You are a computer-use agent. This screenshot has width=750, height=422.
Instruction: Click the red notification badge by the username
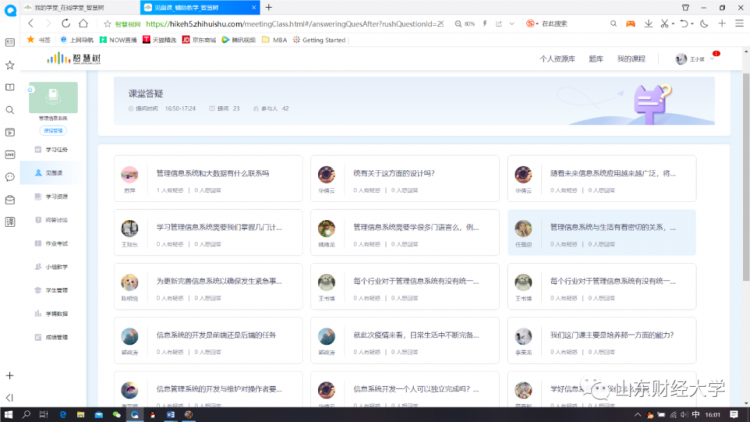point(716,54)
